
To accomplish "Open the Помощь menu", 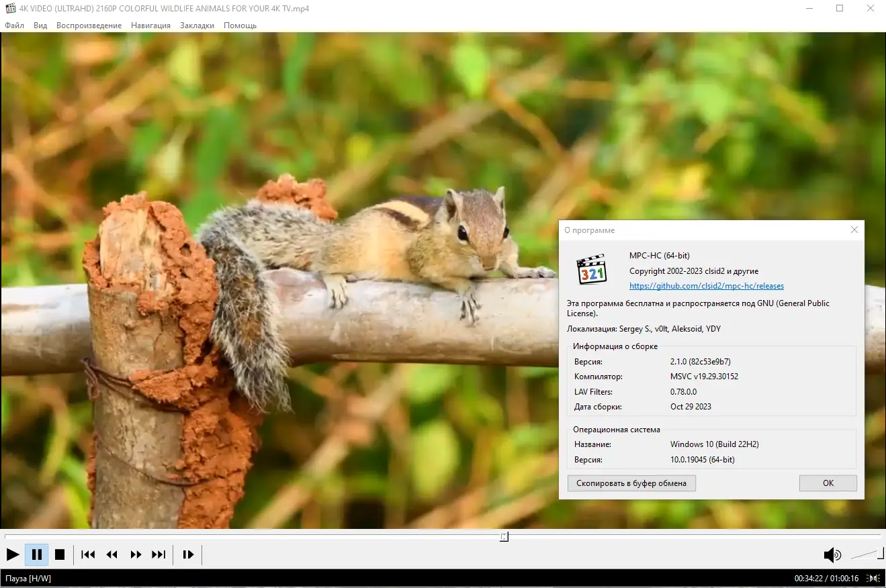I will click(240, 26).
